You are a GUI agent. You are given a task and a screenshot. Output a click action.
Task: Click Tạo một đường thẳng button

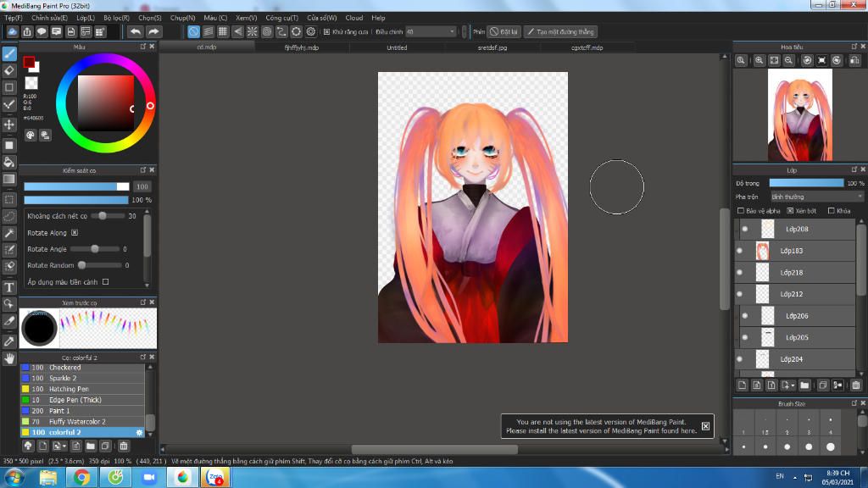click(x=560, y=31)
